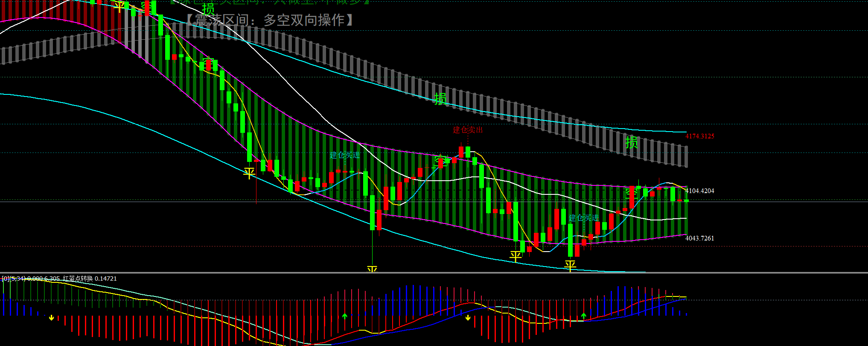Click the green 损 marker on the cyan line
Screen dimensions: 868x346
[440, 99]
